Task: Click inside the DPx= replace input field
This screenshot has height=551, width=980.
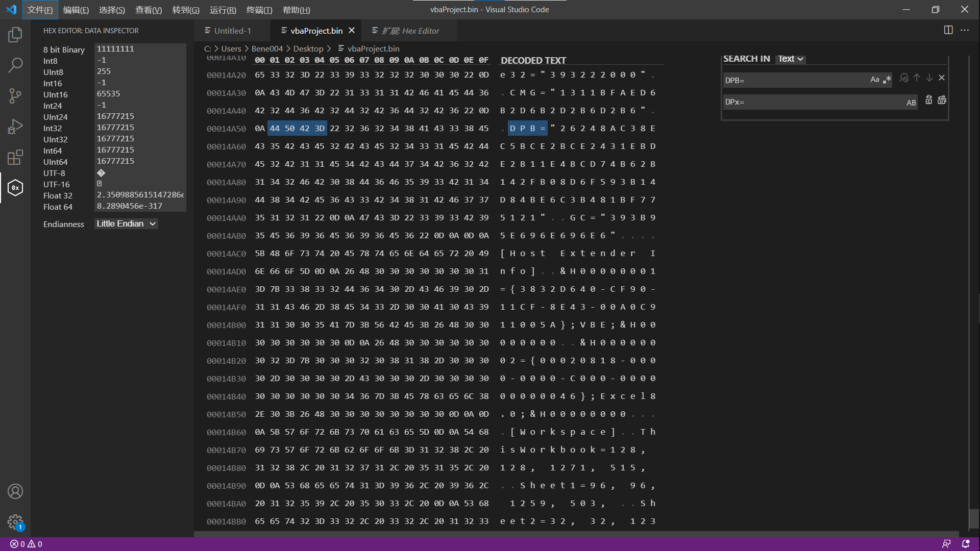Action: tap(812, 102)
